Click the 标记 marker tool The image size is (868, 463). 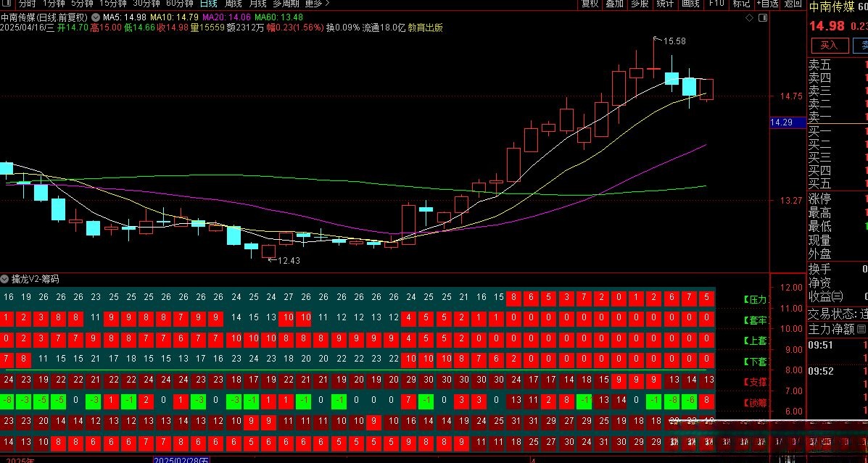741,4
